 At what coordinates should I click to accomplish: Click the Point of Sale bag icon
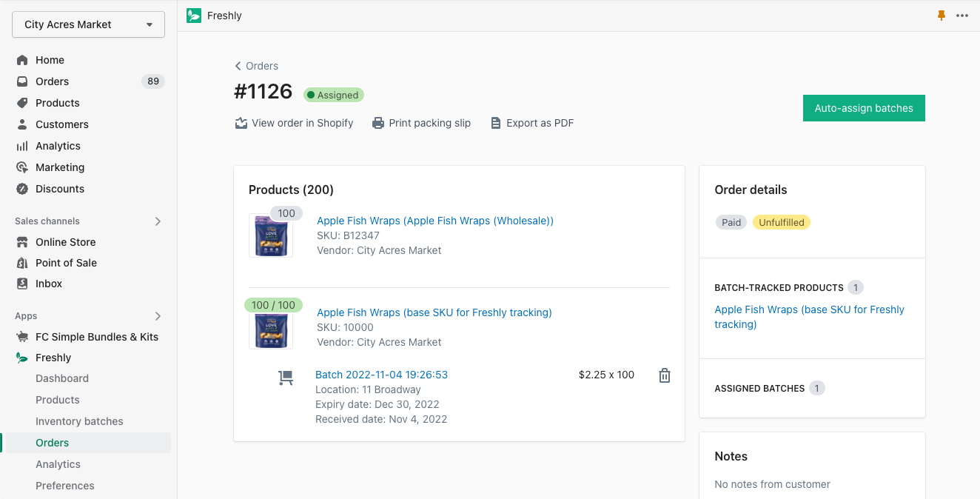pos(22,263)
